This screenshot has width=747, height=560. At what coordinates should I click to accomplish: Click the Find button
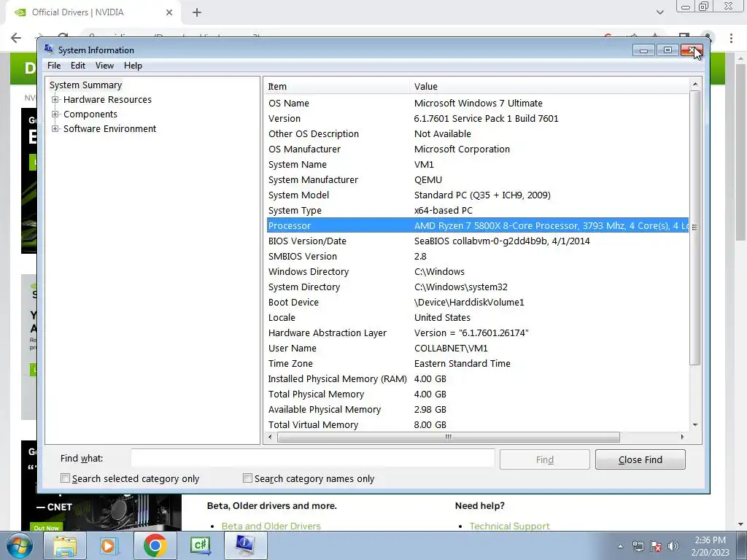[x=544, y=459]
